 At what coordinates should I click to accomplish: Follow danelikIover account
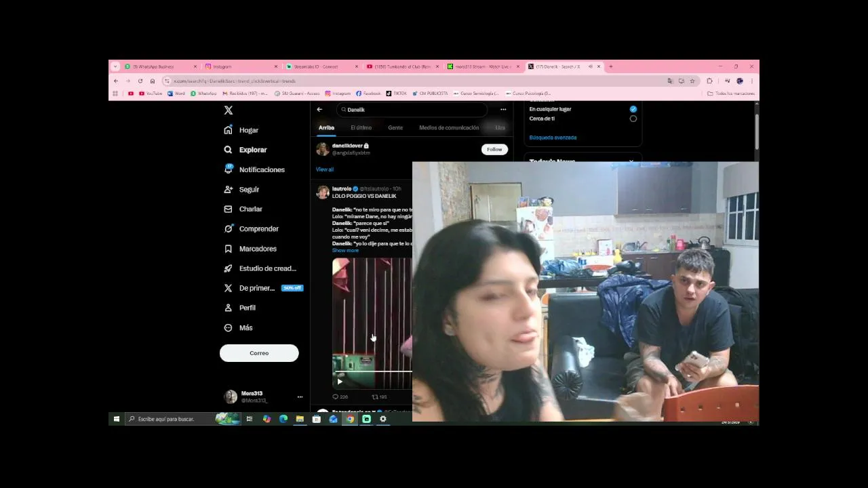click(494, 149)
